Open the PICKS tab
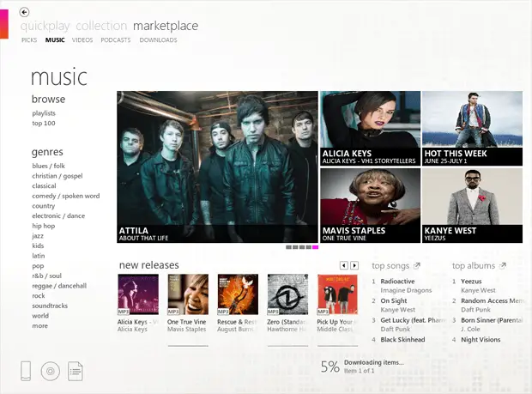 29,40
